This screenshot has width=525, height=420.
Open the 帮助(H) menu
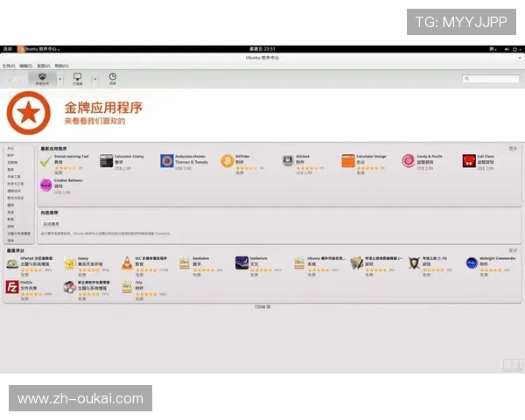tap(61, 66)
